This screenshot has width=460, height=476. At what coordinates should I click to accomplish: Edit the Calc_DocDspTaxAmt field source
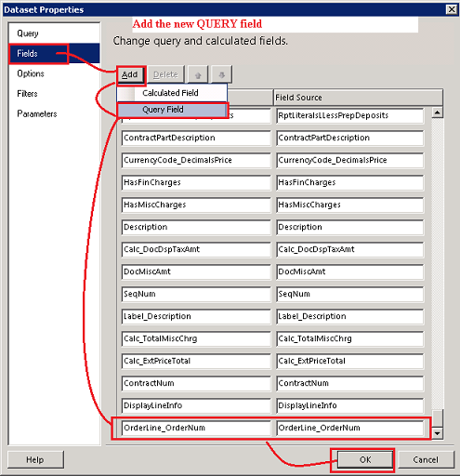350,249
